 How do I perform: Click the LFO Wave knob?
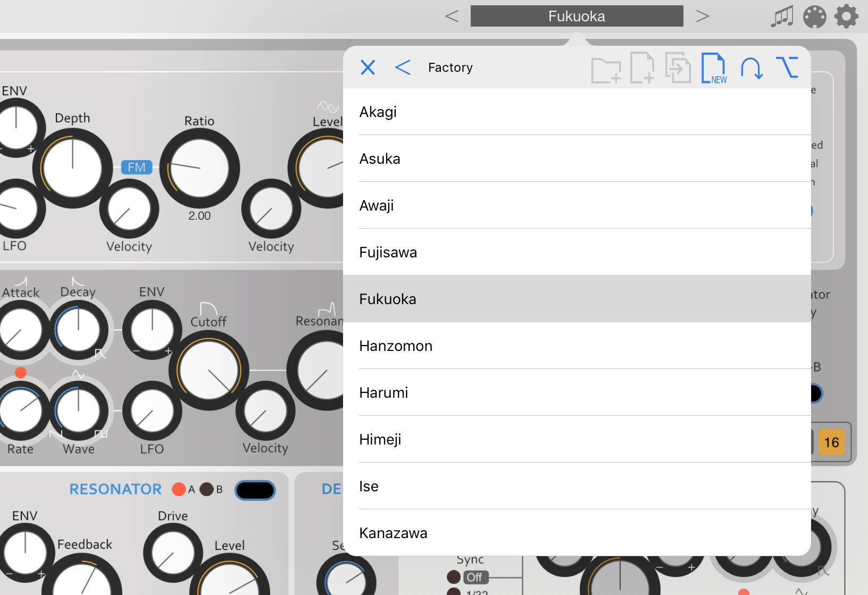(78, 411)
